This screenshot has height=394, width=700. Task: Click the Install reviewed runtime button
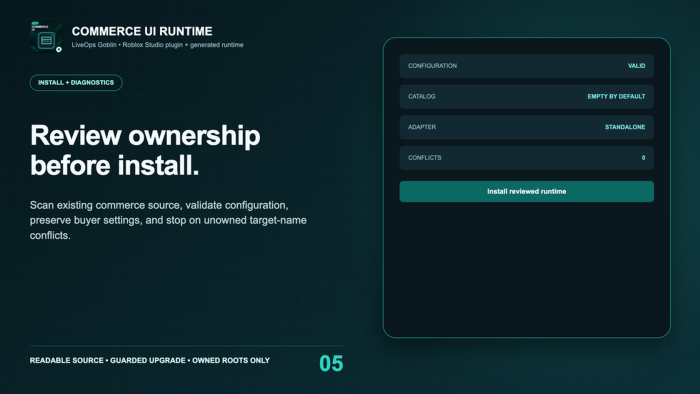[x=526, y=191]
